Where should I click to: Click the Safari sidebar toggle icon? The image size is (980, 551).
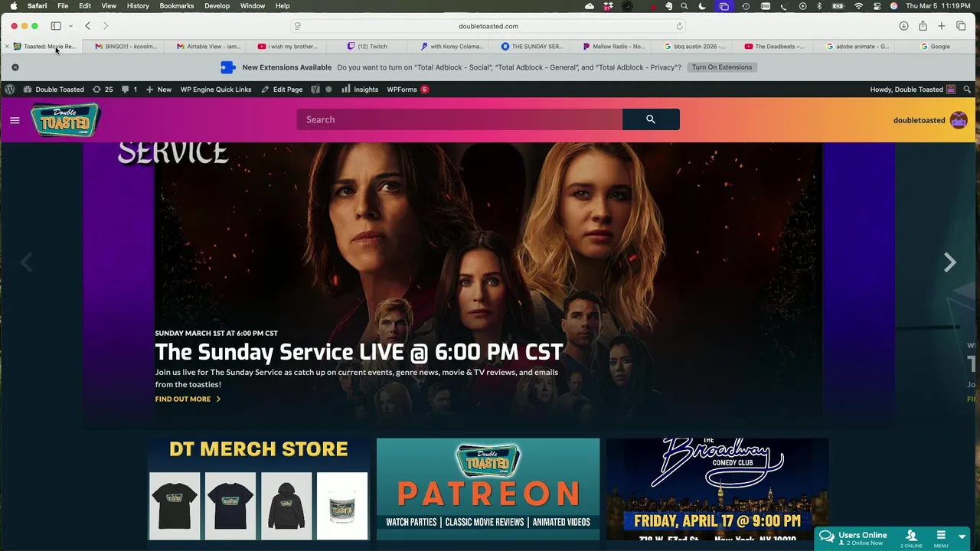coord(56,26)
